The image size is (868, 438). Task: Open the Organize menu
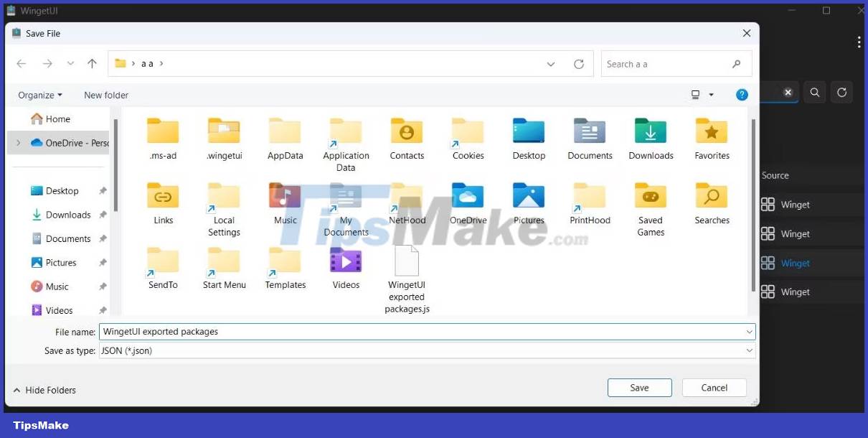click(39, 94)
